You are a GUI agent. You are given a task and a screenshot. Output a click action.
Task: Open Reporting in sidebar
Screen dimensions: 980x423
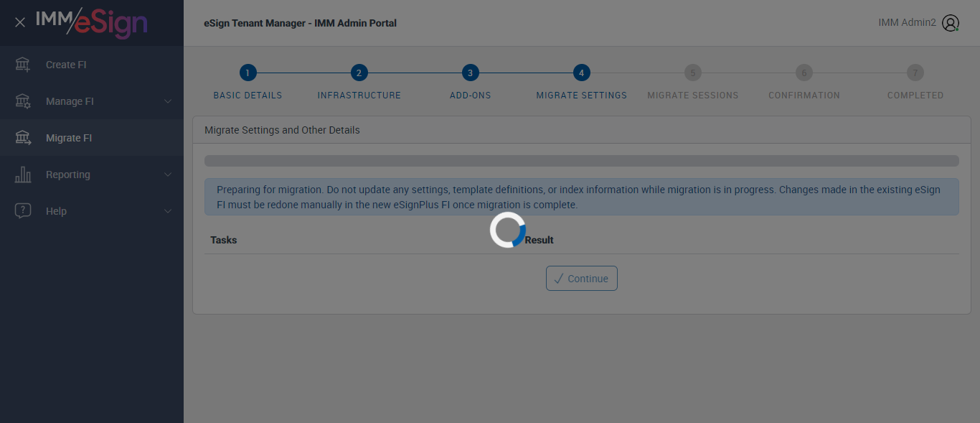(x=92, y=175)
